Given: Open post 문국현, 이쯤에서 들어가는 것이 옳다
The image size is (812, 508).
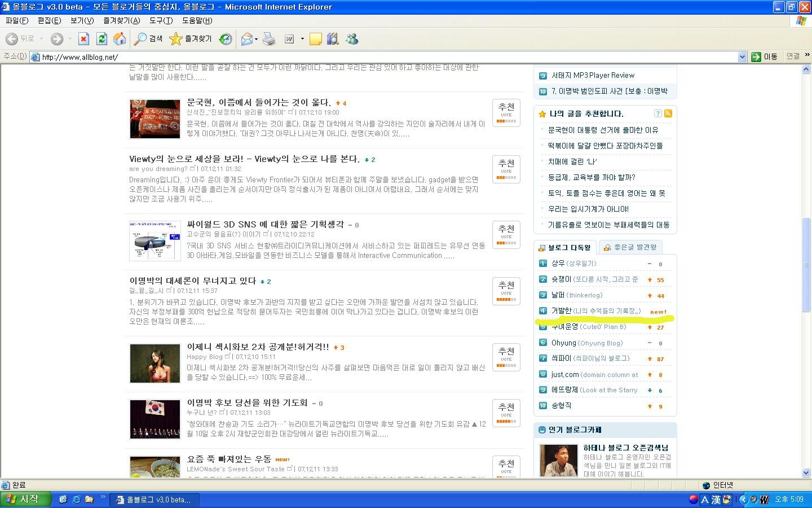Looking at the screenshot, I should click(259, 102).
